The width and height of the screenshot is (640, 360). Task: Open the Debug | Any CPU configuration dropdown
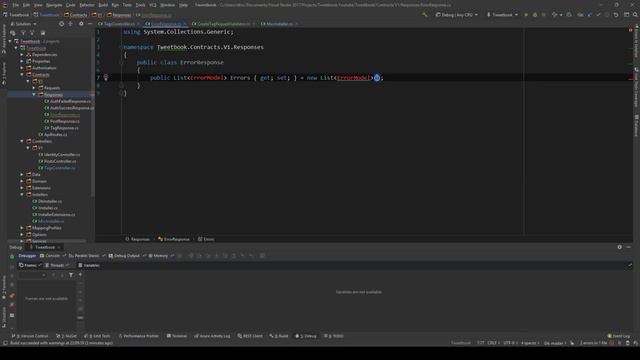coord(456,15)
